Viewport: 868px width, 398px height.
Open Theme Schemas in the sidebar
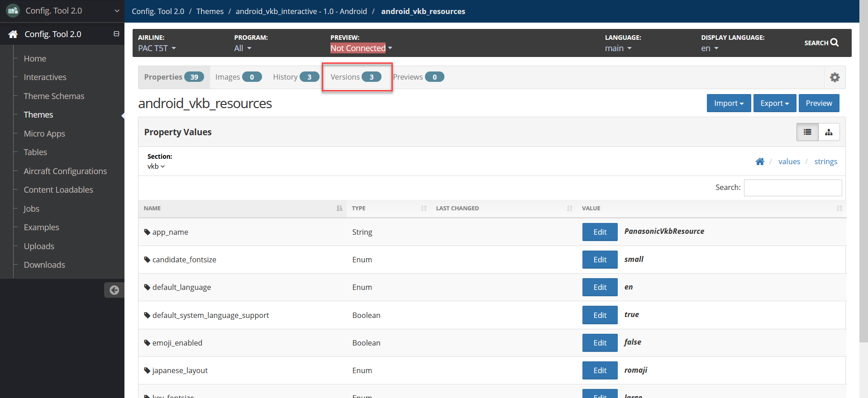click(x=54, y=96)
